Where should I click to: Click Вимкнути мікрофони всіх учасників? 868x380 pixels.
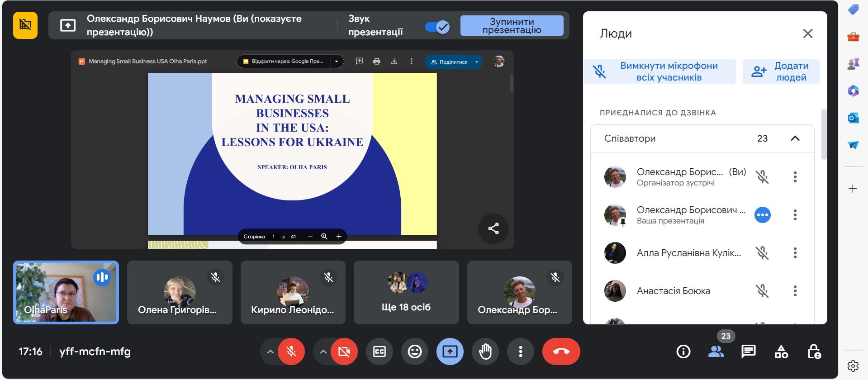659,71
